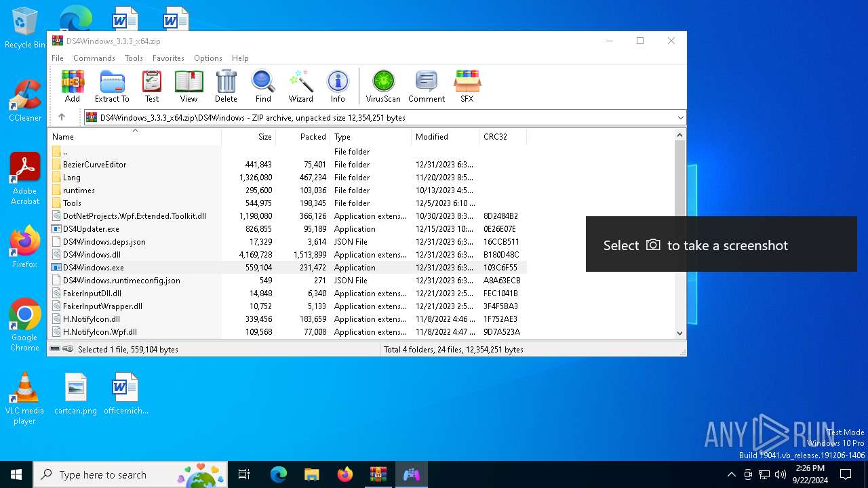Open File Explorer from the taskbar
Viewport: 868px width, 488px height.
(x=312, y=474)
